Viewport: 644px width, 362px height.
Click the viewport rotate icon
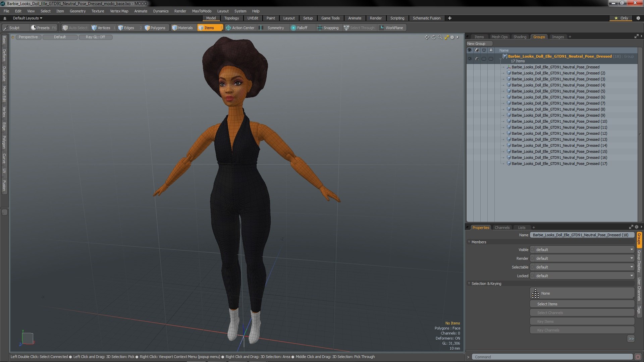[433, 37]
